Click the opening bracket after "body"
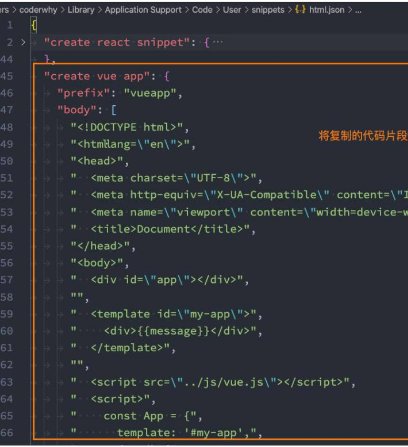Image resolution: width=408 pixels, height=447 pixels. point(114,110)
